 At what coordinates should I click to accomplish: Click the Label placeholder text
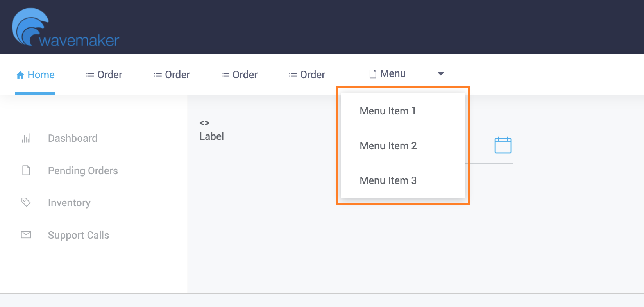211,136
